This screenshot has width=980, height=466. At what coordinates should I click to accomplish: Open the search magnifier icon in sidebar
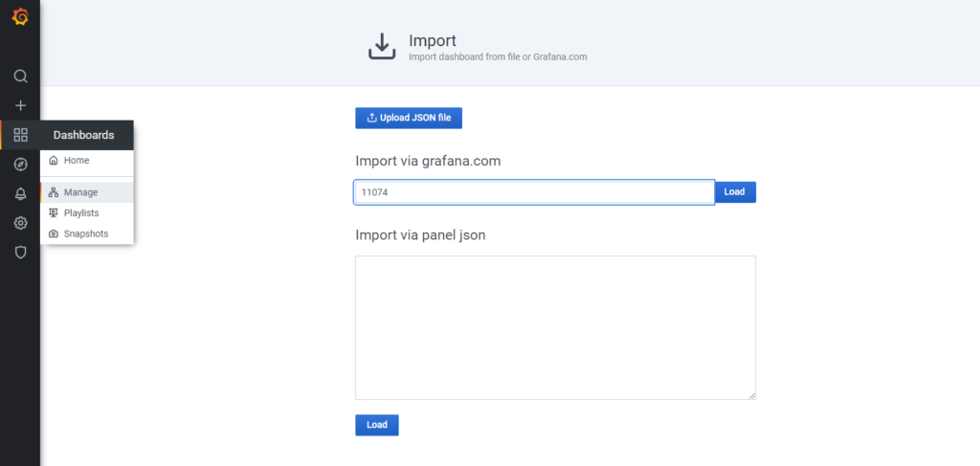[20, 76]
